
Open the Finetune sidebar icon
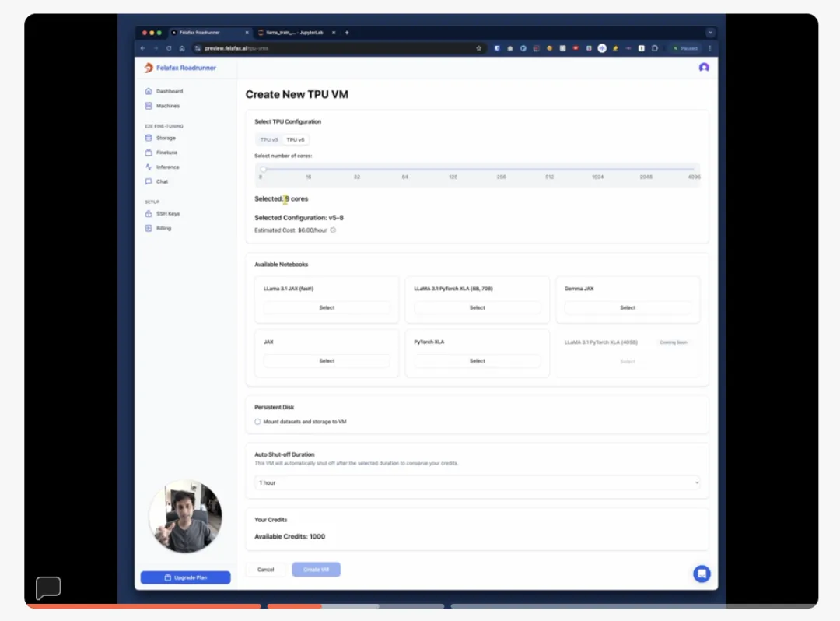pyautogui.click(x=149, y=153)
